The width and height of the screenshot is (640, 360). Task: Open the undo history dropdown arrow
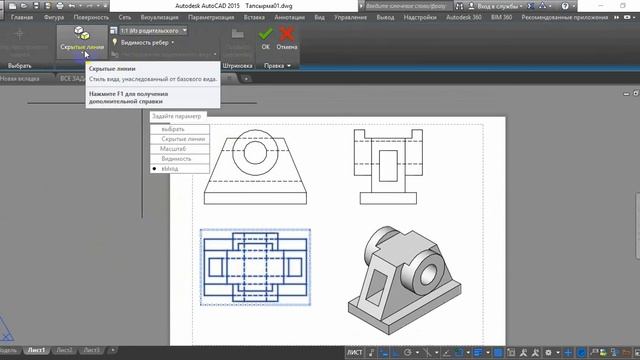pos(80,6)
